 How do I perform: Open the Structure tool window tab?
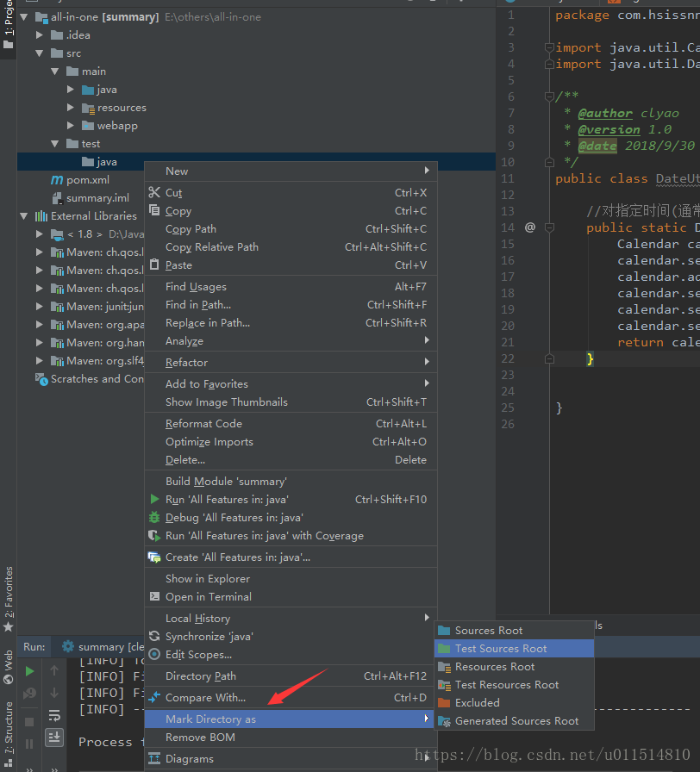tap(9, 733)
